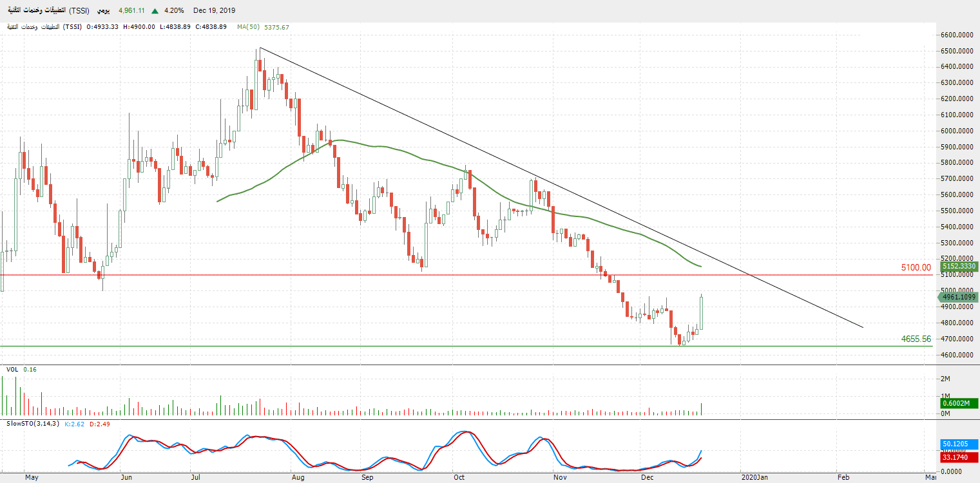Click the SlowSTO(3,14,3) indicator label
980x483 pixels.
coord(33,424)
